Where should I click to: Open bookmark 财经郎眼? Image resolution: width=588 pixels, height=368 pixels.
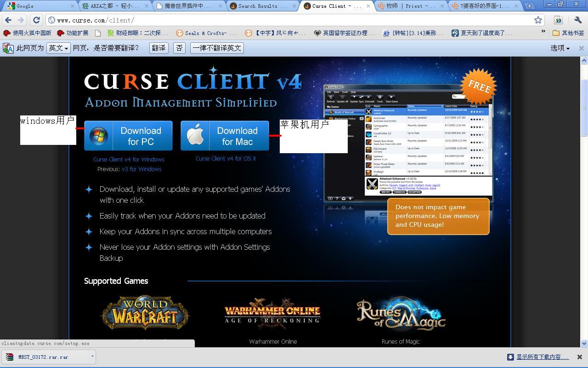point(138,33)
